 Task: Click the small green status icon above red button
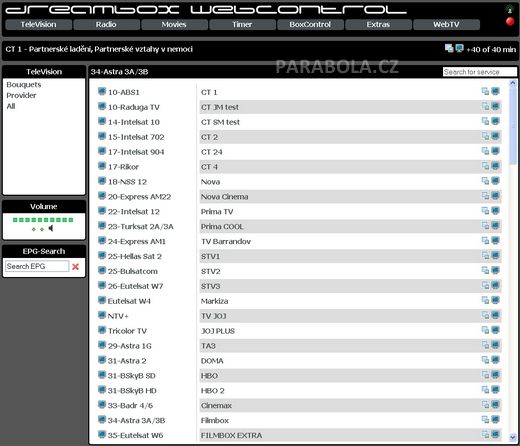coord(510,10)
